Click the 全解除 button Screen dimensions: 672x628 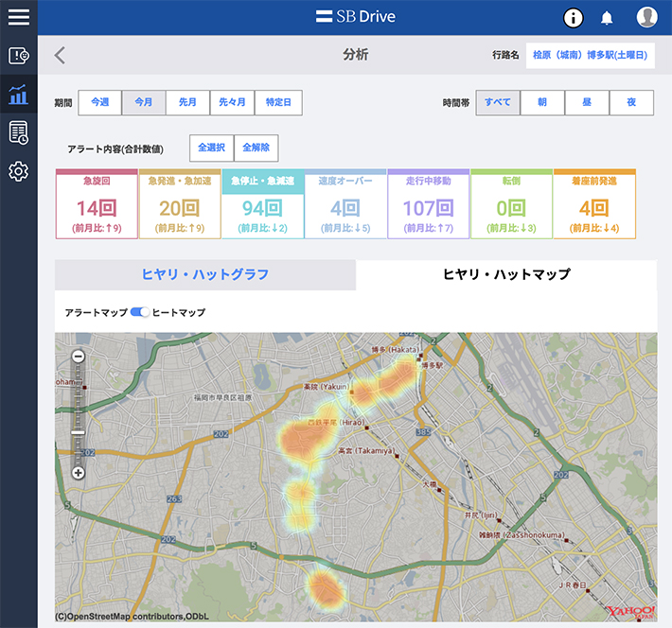click(x=256, y=148)
